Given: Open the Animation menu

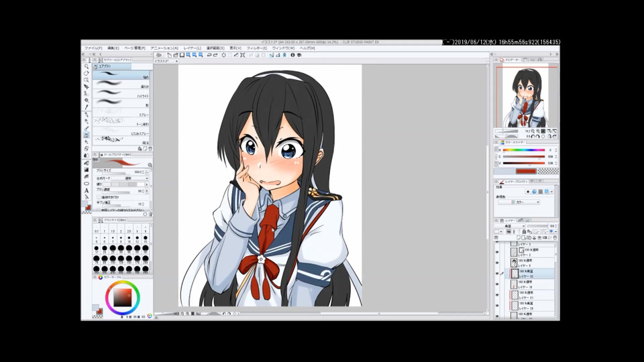Looking at the screenshot, I should 164,48.
